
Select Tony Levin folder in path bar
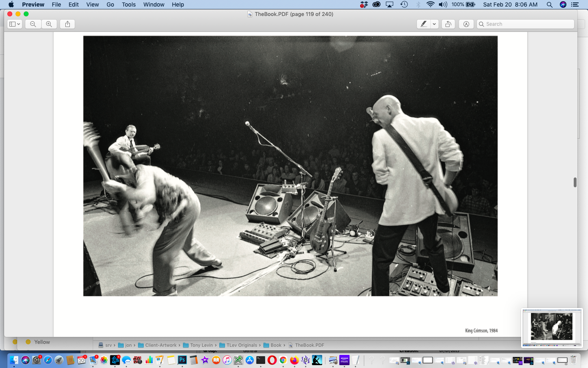pyautogui.click(x=198, y=345)
